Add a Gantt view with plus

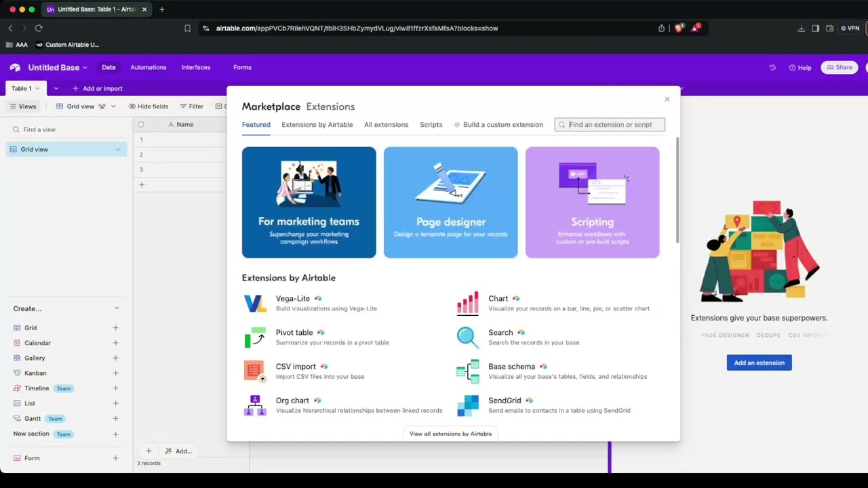(x=115, y=419)
